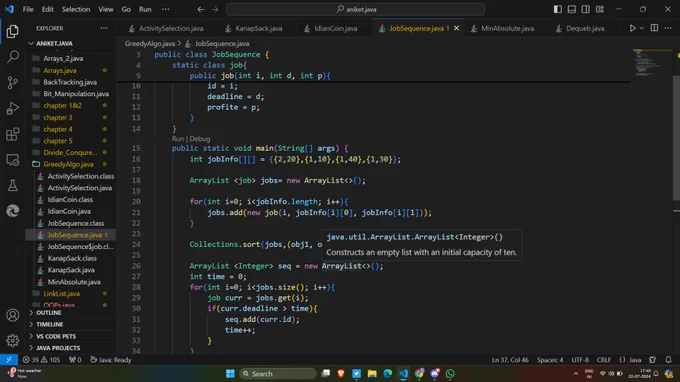Show errors and warnings count in status bar
680x382 pixels.
pos(41,359)
